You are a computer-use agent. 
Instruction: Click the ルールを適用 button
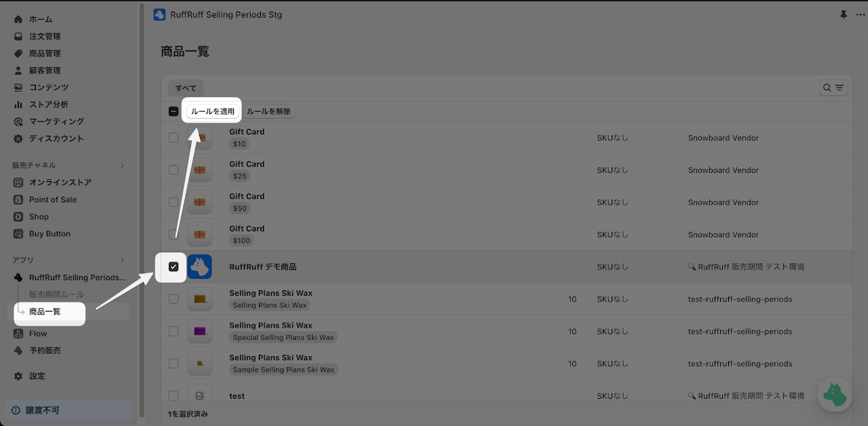point(213,111)
